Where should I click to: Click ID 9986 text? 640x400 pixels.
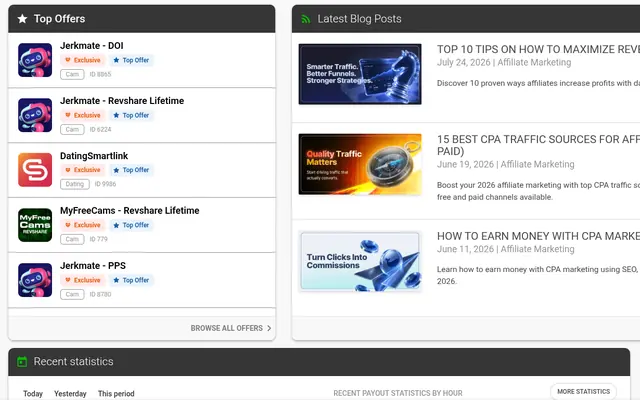[x=105, y=184]
